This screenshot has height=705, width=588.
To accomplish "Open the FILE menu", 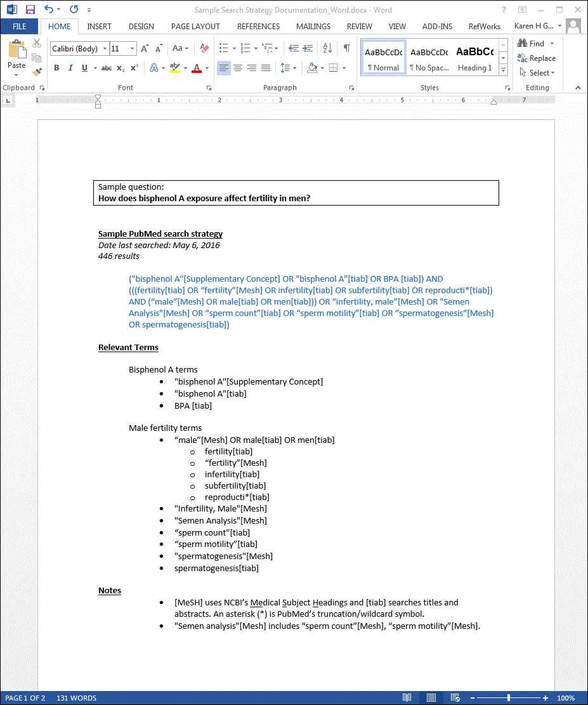I will tap(19, 26).
